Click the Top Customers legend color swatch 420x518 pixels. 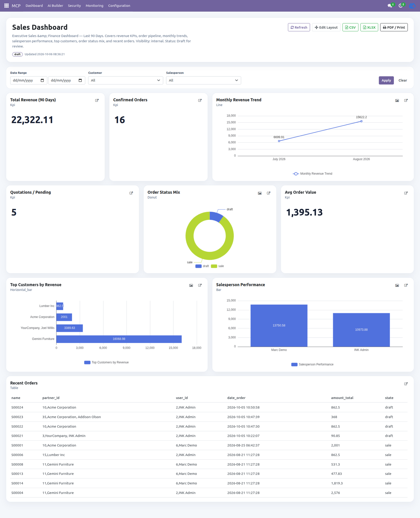click(x=87, y=362)
